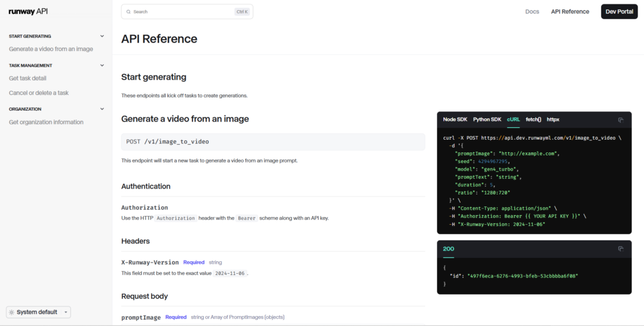Image resolution: width=644 pixels, height=326 pixels.
Task: Open Get organization information link
Action: (x=46, y=122)
